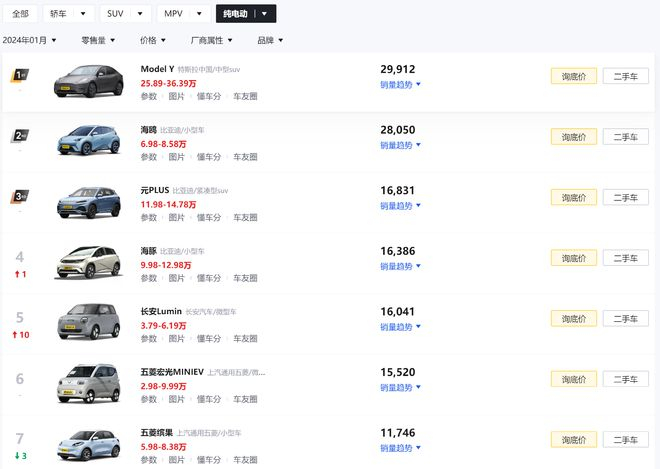Viewport: 660px width, 469px height.
Task: Click the rank 1 medal badge
Action: tap(20, 75)
